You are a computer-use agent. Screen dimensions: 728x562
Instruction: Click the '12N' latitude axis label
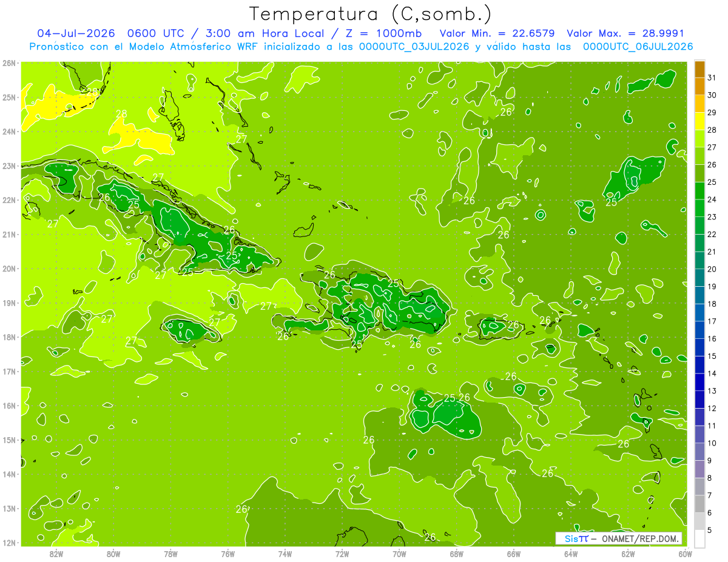pyautogui.click(x=10, y=543)
